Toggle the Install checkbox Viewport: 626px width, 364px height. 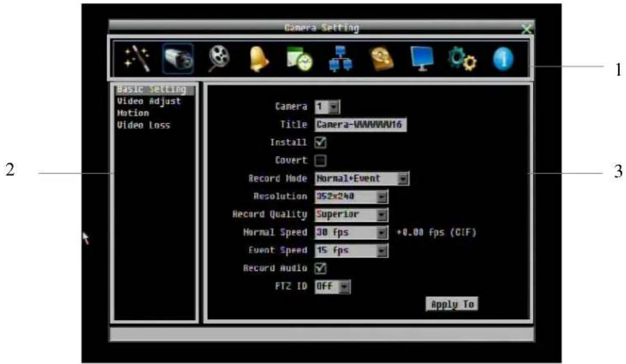click(x=321, y=142)
